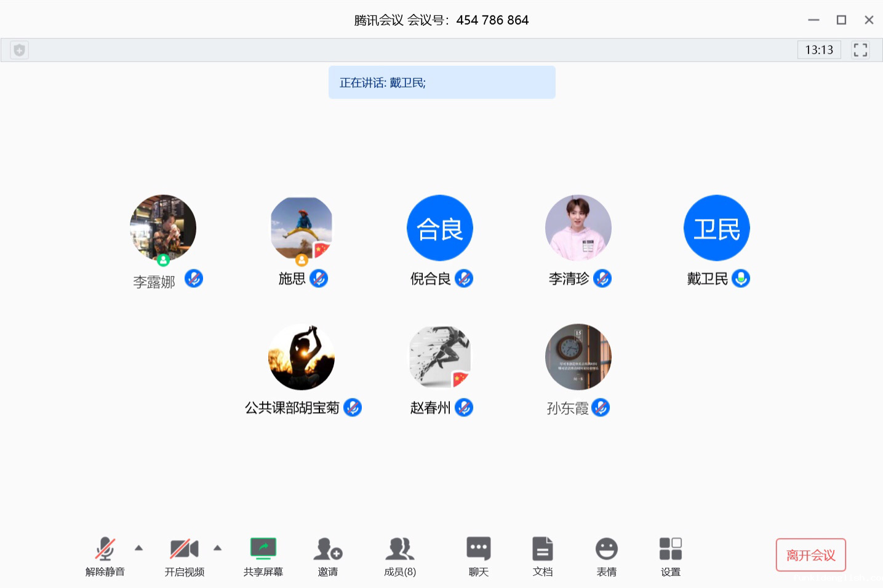Select 倪合良's blue avatar
This screenshot has height=588, width=883.
pos(439,228)
